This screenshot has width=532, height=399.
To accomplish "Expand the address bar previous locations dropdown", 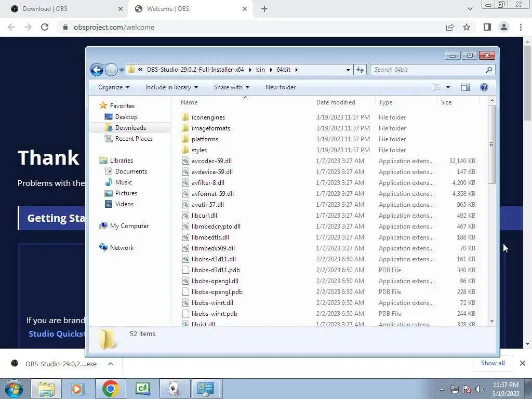I will click(x=348, y=70).
